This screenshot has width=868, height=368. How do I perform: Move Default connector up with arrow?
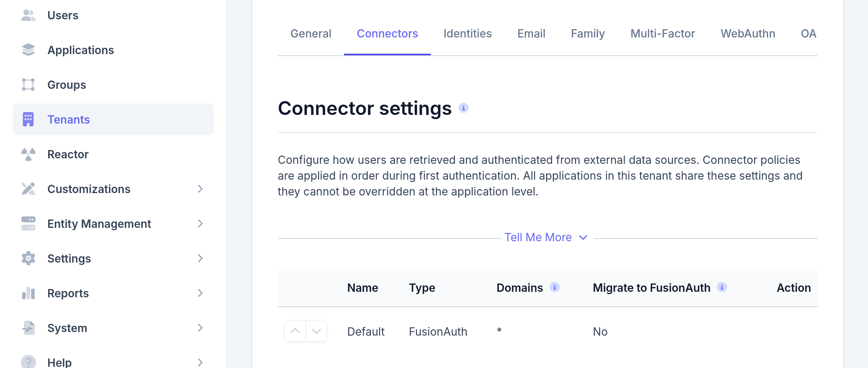click(x=295, y=331)
